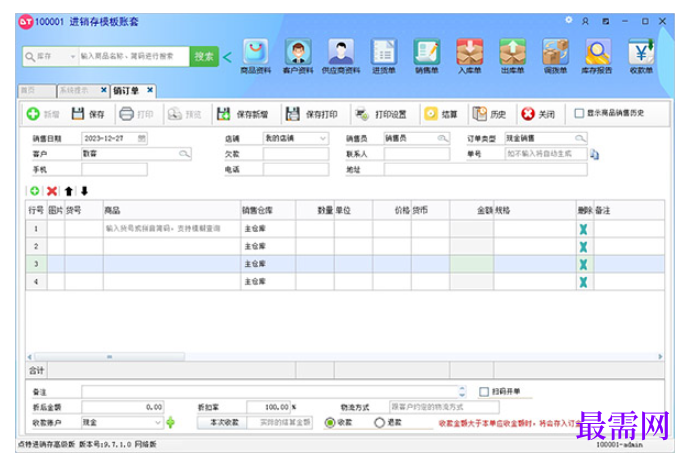Click row 1 product entry cell
The width and height of the screenshot is (688, 457).
[172, 228]
